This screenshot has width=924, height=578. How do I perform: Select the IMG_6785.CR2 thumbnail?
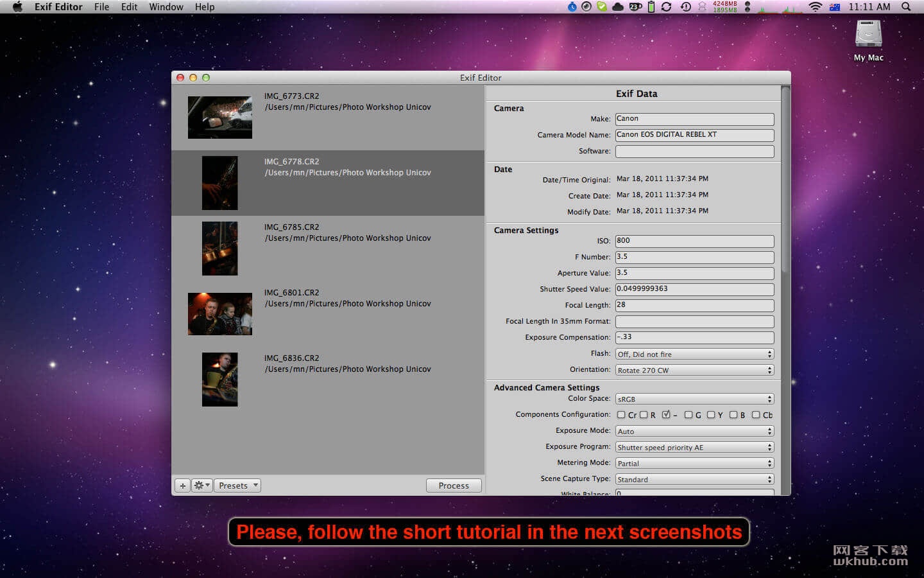[x=220, y=249]
